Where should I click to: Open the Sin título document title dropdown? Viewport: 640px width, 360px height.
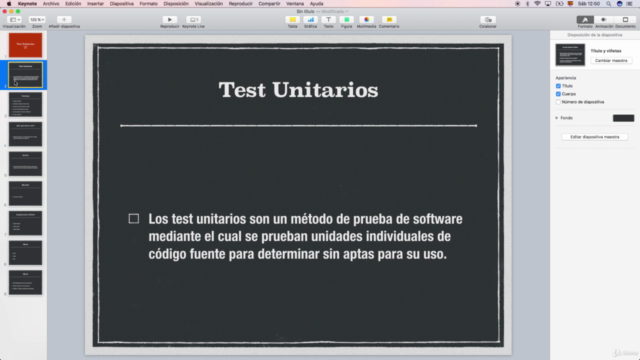pyautogui.click(x=322, y=11)
